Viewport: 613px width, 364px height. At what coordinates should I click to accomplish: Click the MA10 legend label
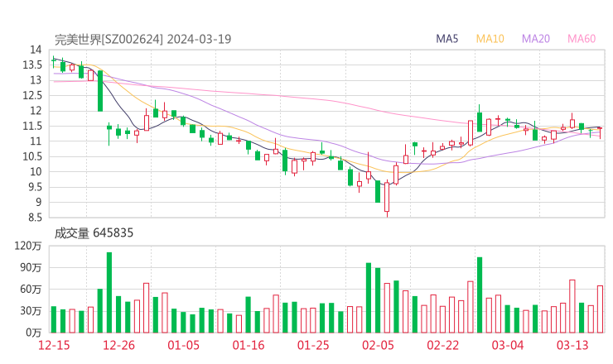490,39
